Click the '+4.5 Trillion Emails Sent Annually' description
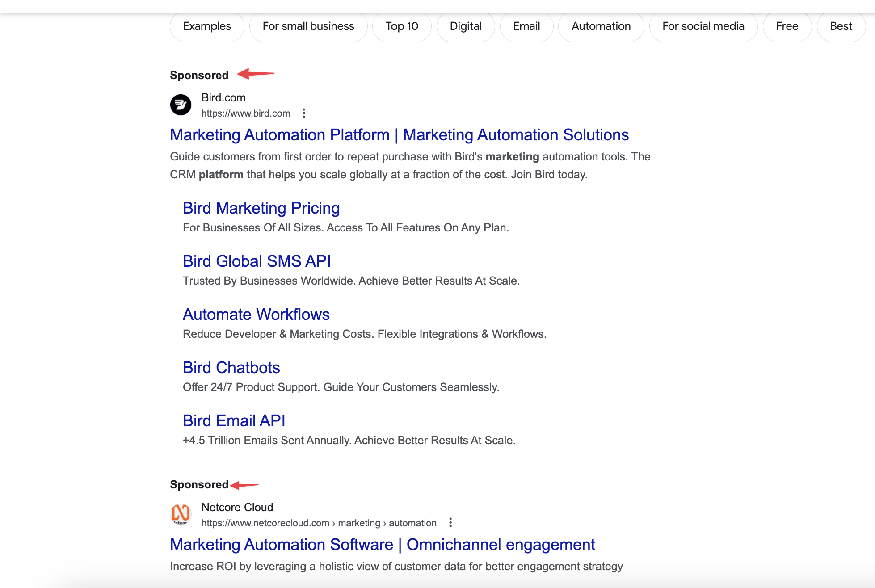Image resolution: width=875 pixels, height=588 pixels. [349, 441]
